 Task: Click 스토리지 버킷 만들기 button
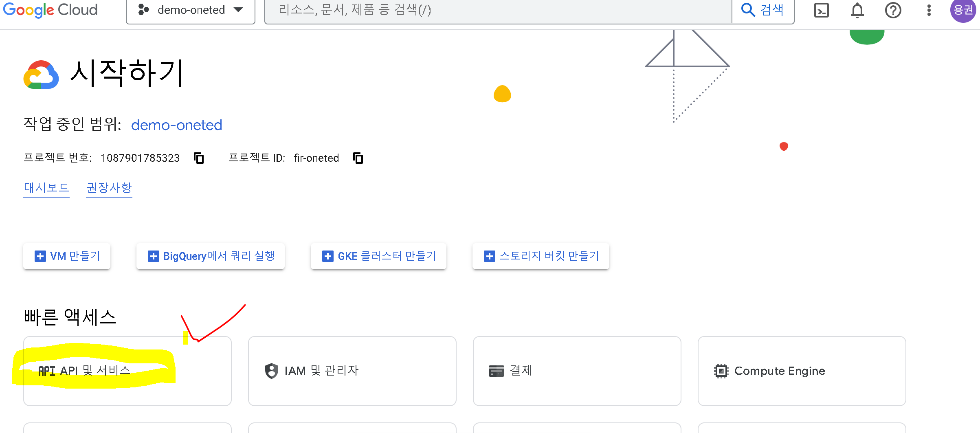(x=541, y=256)
